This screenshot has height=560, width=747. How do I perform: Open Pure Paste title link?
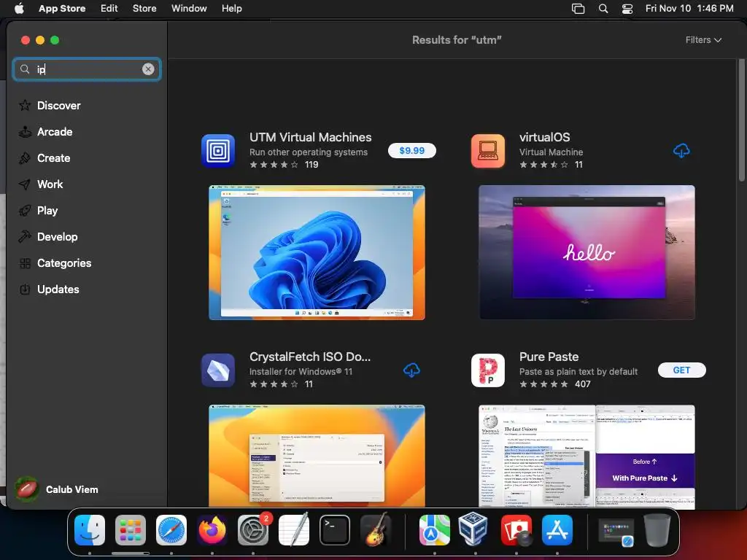click(x=549, y=357)
